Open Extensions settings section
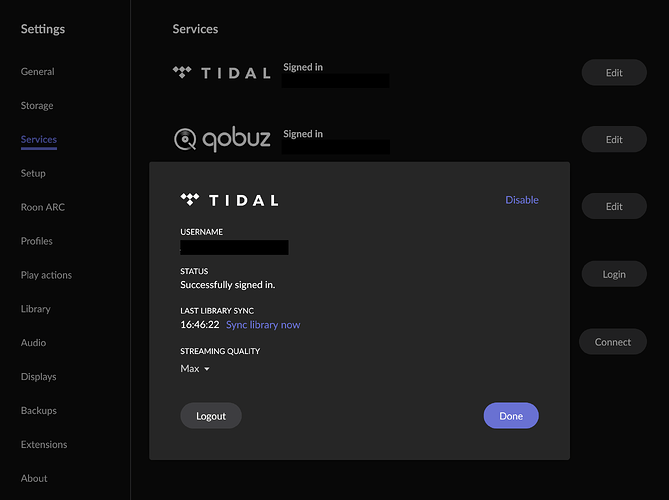 (44, 445)
